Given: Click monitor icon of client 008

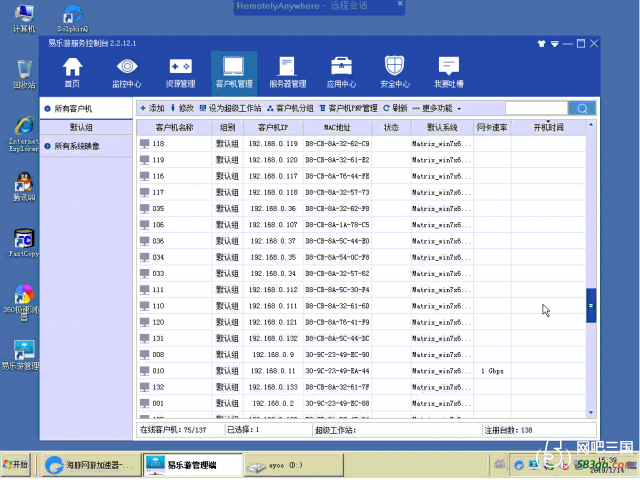Looking at the screenshot, I should [144, 355].
